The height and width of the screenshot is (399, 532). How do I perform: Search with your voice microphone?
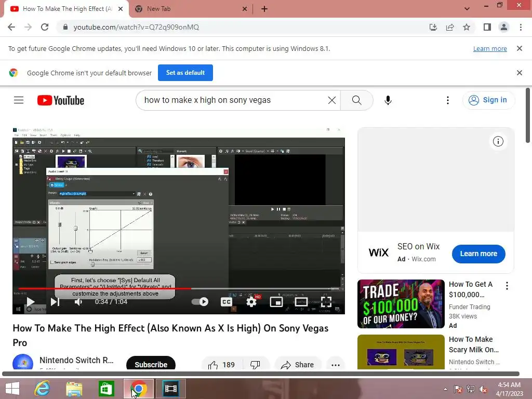click(x=388, y=100)
